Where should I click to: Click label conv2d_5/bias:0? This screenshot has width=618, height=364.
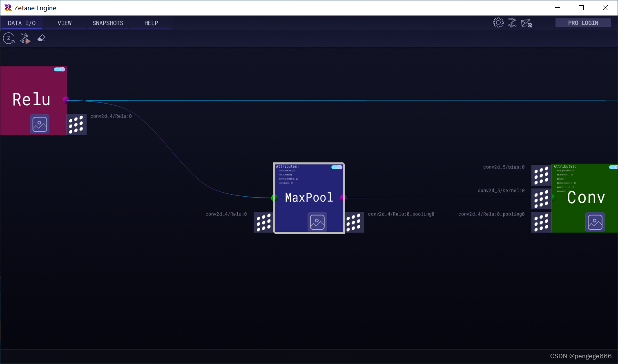coord(504,167)
